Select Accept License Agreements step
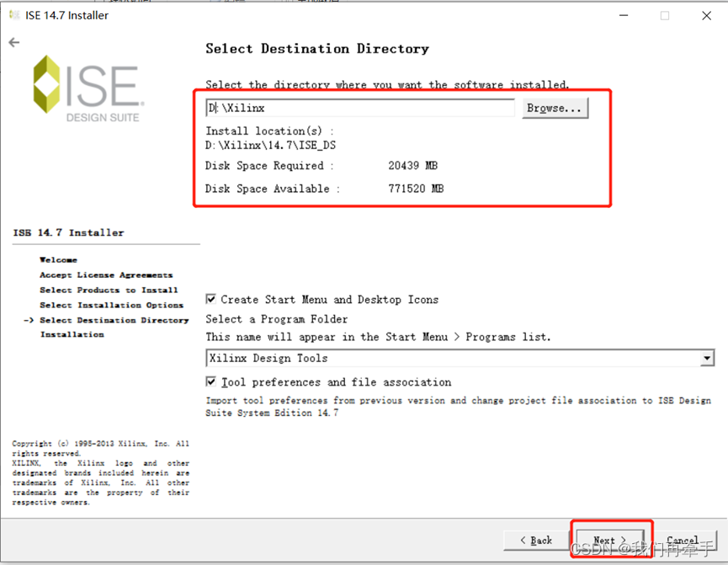The width and height of the screenshot is (728, 565). (106, 275)
